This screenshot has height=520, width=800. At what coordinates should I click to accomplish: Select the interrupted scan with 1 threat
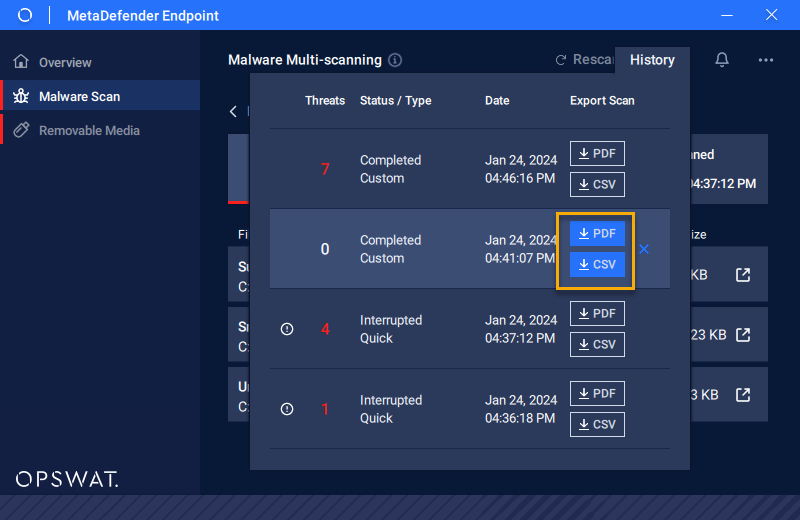pyautogui.click(x=469, y=409)
